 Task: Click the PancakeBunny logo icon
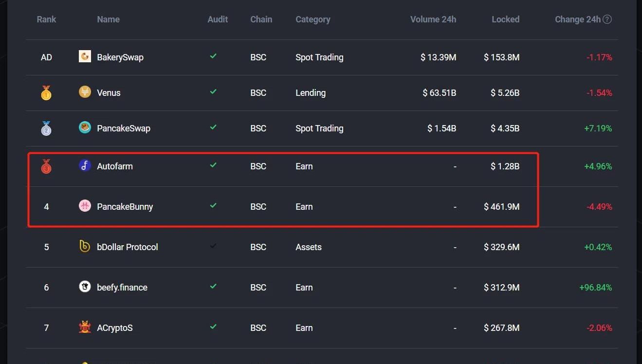85,206
